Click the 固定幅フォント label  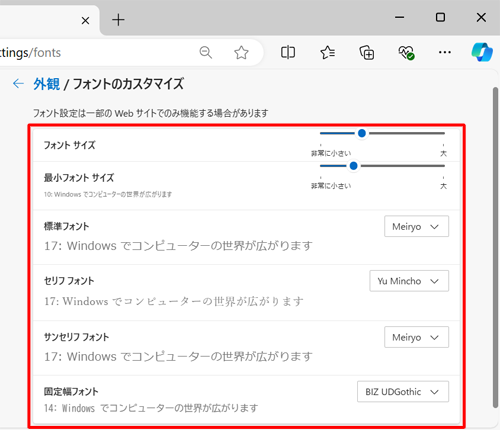click(x=71, y=391)
